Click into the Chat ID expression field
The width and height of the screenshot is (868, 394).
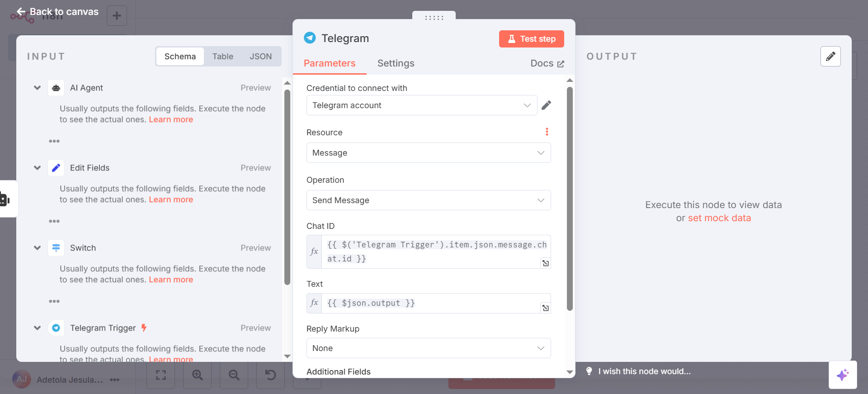436,252
